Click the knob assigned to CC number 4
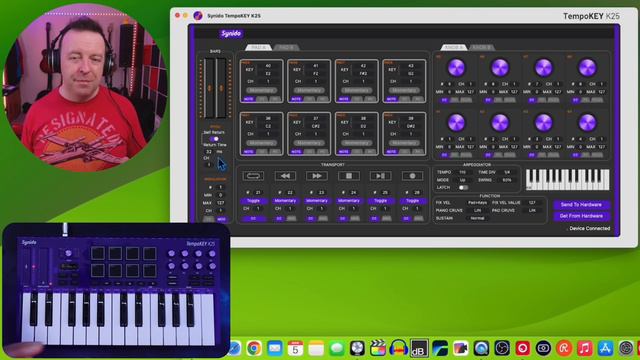Image resolution: width=640 pixels, height=360 pixels. (x=587, y=122)
